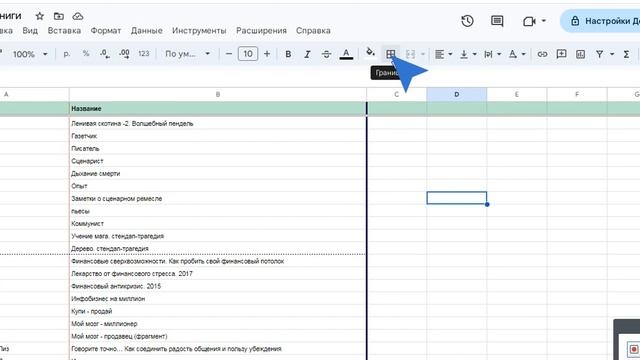Select cell containing Купи - продай
The width and height of the screenshot is (640, 360).
218,311
